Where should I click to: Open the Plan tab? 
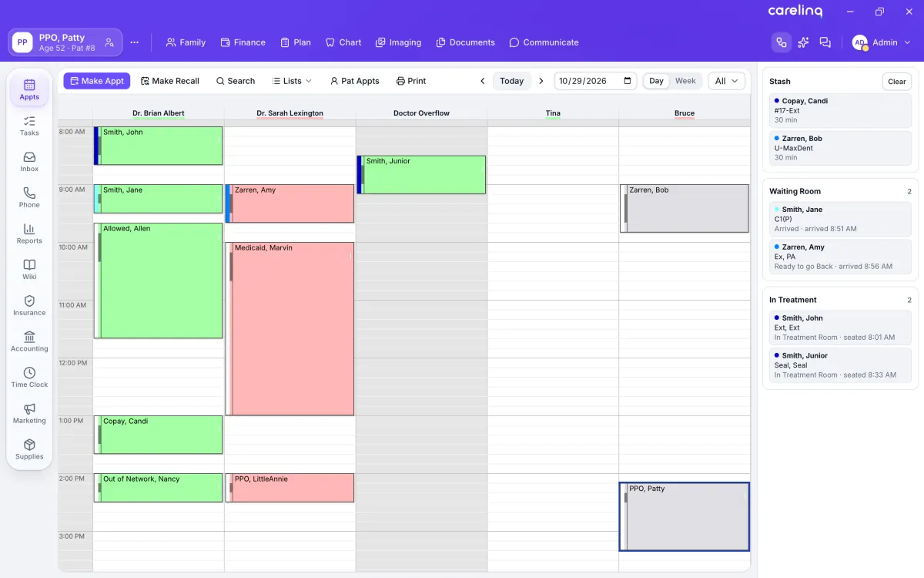pos(296,42)
